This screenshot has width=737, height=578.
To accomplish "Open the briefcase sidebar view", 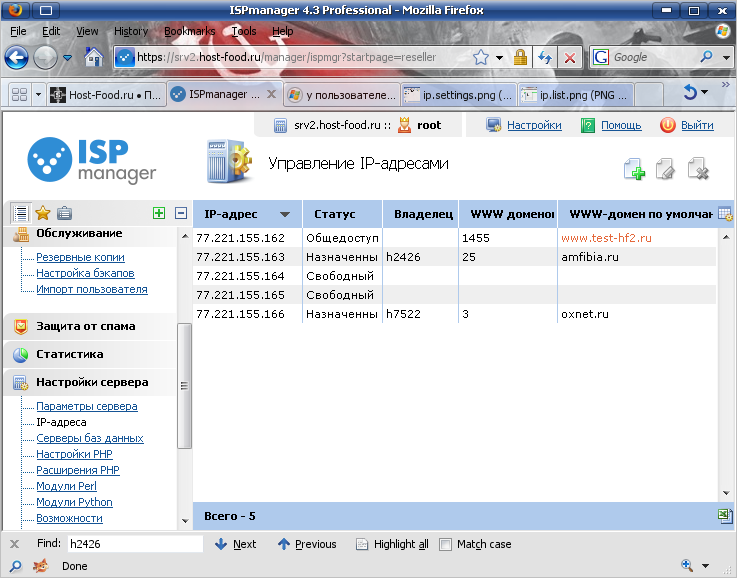I will pos(64,213).
